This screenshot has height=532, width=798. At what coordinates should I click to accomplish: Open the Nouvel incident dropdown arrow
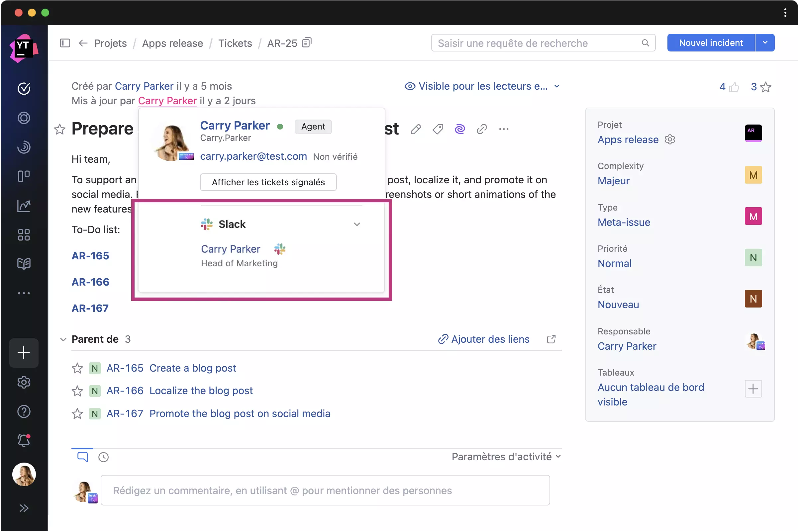765,43
